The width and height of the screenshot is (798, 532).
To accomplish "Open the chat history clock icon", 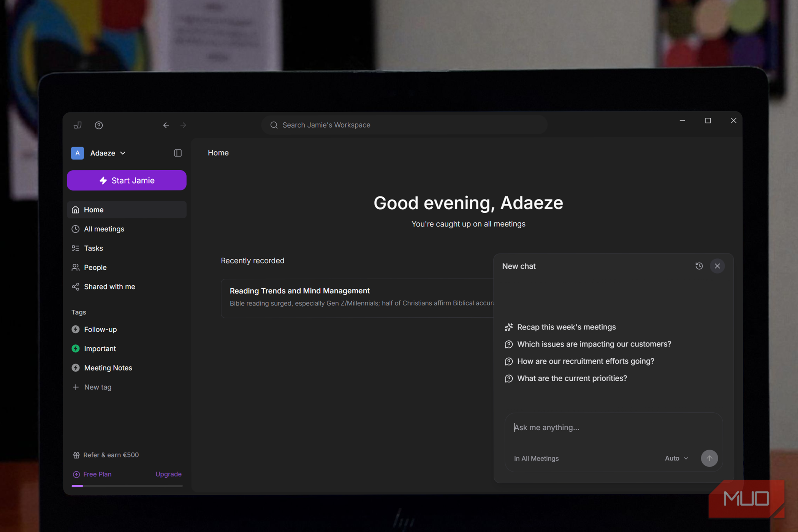I will click(699, 266).
